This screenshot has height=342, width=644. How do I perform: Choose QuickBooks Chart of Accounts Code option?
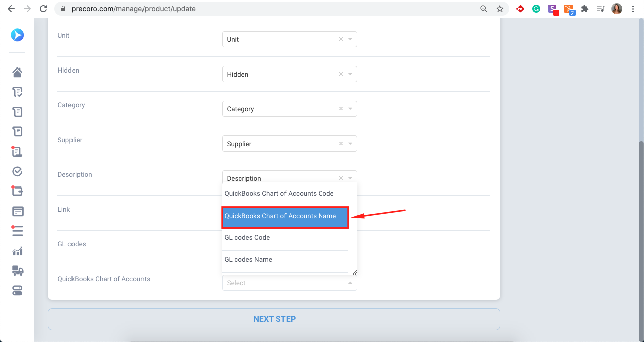(x=285, y=194)
